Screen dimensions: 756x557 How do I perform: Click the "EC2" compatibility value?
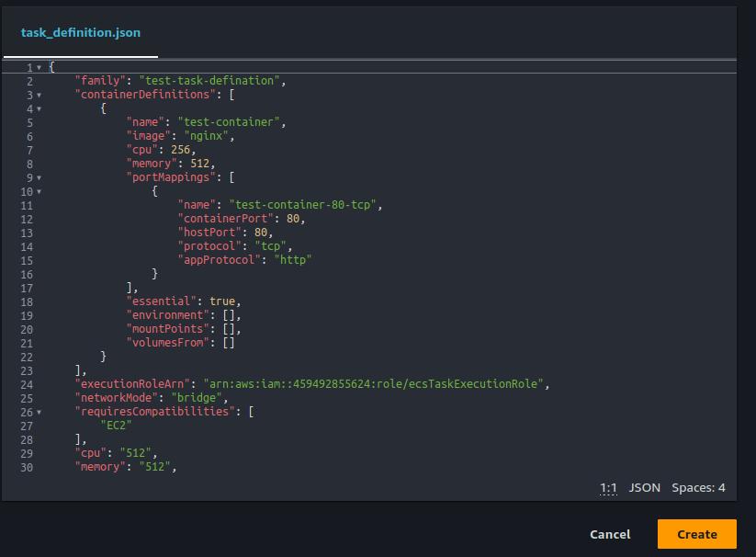click(x=117, y=426)
